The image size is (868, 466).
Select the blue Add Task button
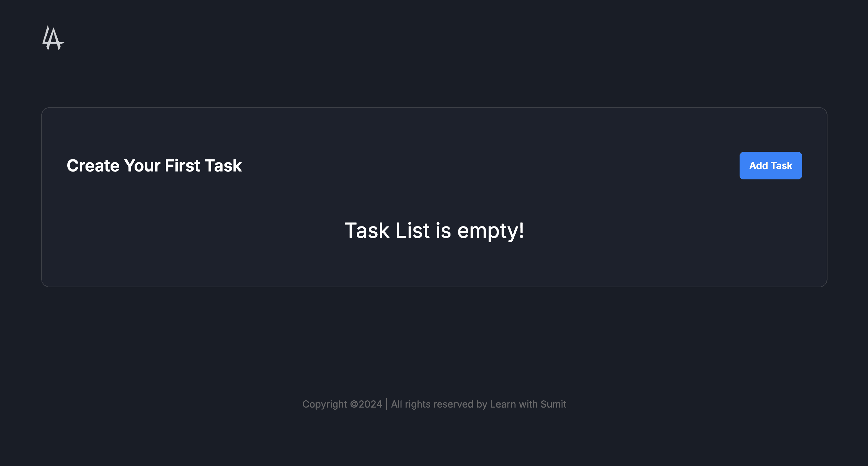point(770,165)
